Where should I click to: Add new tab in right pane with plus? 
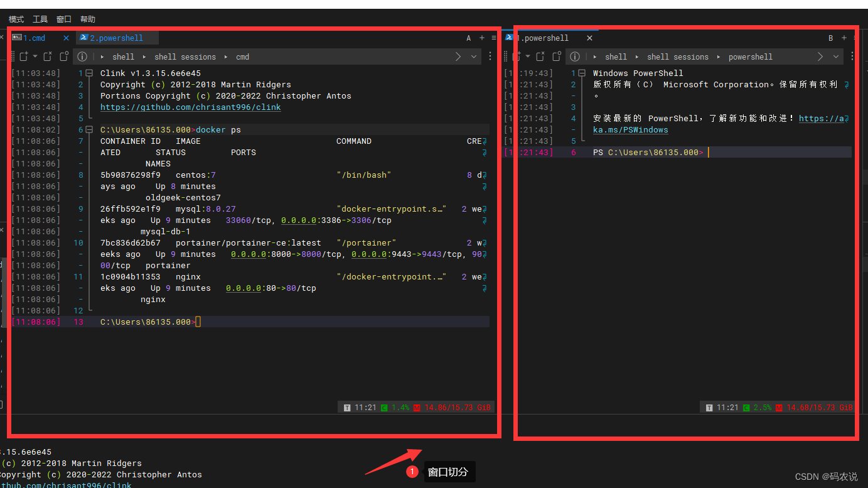coord(844,38)
